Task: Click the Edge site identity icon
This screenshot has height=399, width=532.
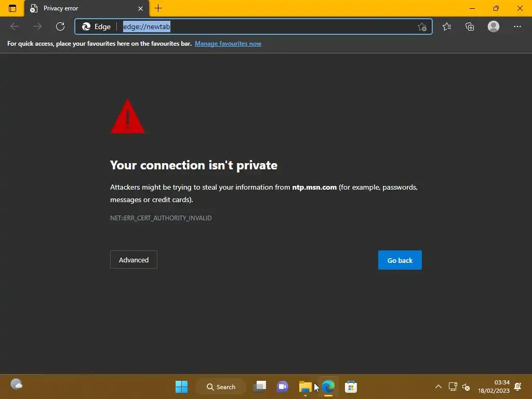Action: [x=96, y=26]
